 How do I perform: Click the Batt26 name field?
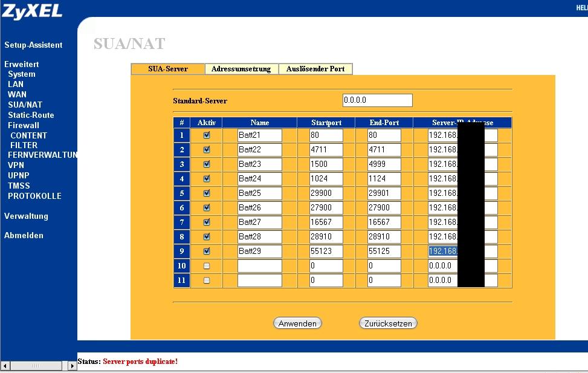[259, 207]
